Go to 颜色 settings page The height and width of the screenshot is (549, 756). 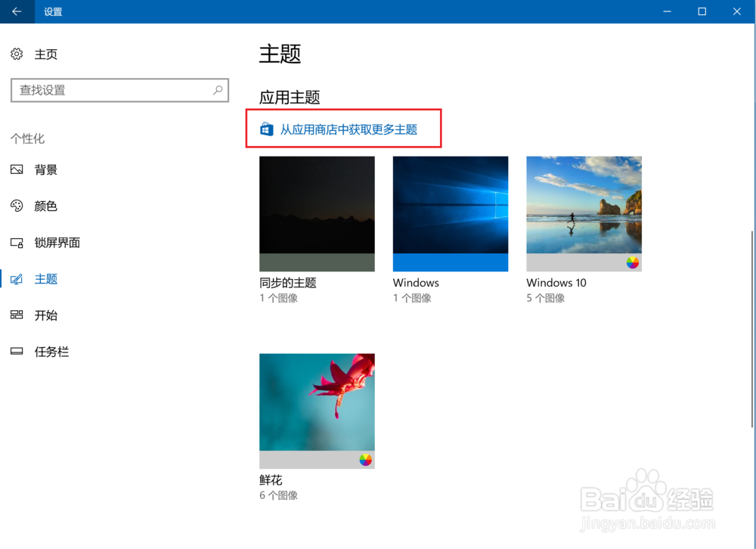[46, 206]
